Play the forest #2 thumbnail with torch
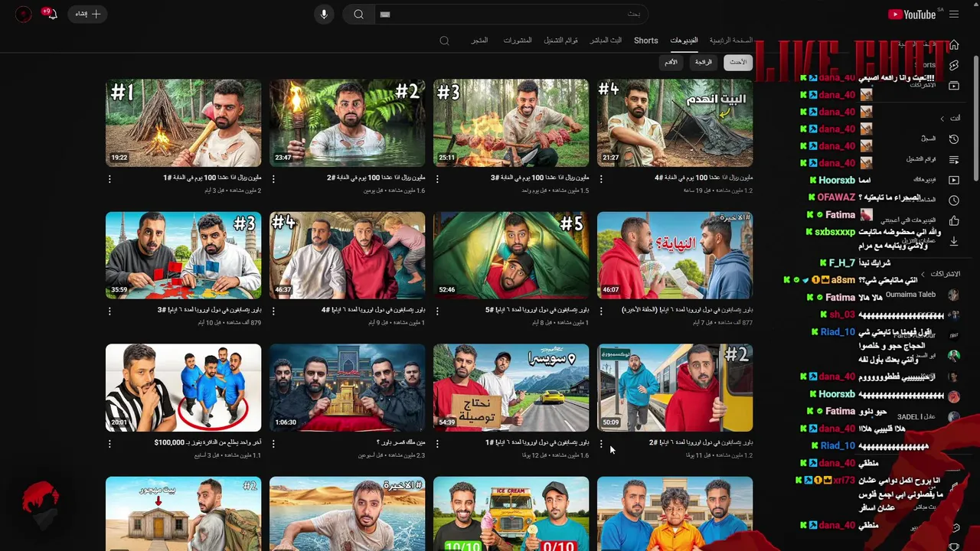This screenshot has width=980, height=551. [x=348, y=123]
